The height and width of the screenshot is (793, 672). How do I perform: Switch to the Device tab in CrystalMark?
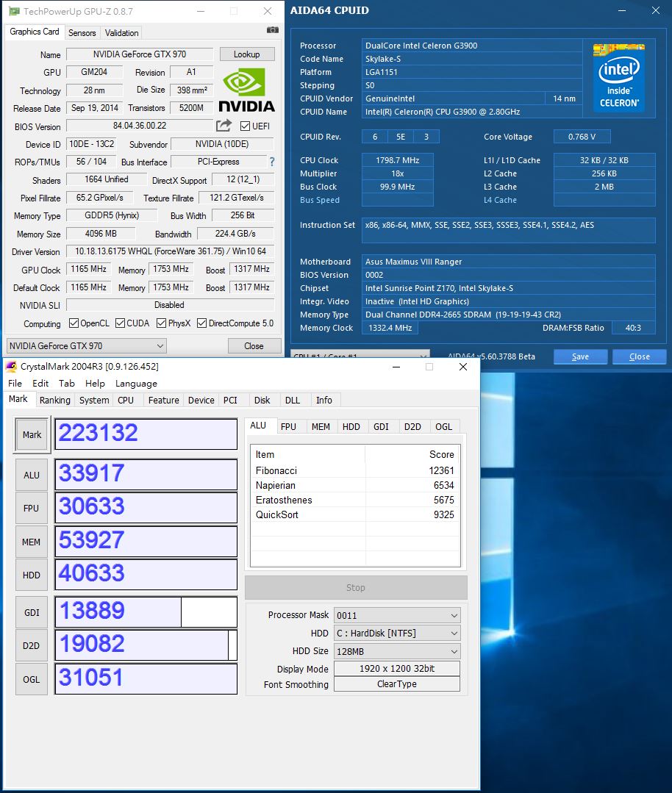(x=201, y=400)
